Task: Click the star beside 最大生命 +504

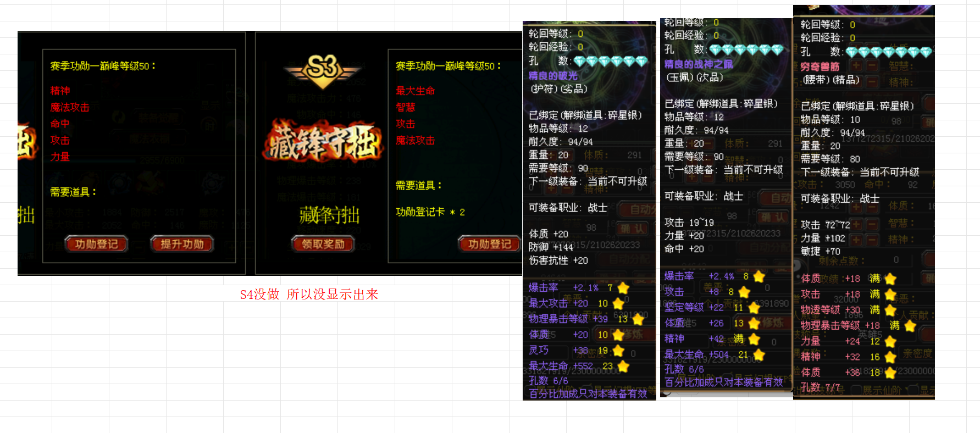Action: 758,355
